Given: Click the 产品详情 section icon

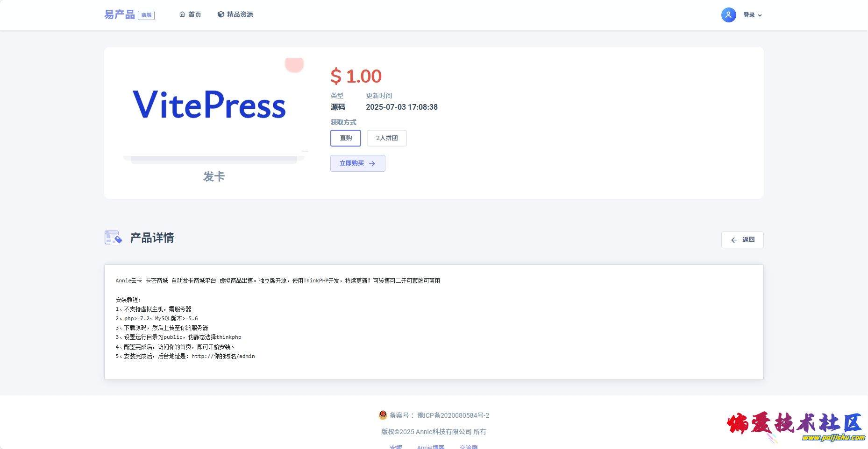Looking at the screenshot, I should pos(113,238).
